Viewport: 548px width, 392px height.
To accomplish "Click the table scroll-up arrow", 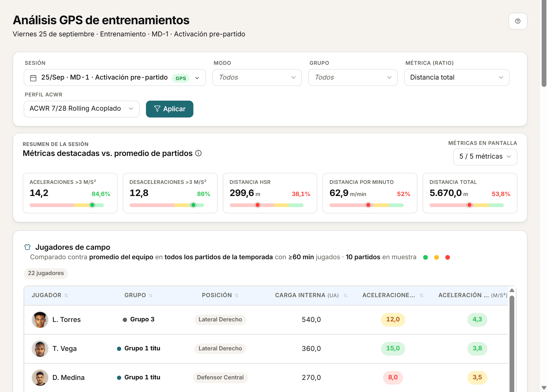I will 512,290.
